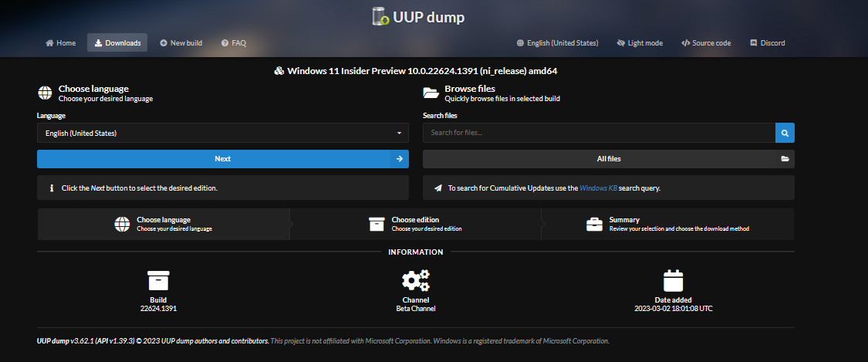
Task: Click the All files button
Action: pos(609,159)
